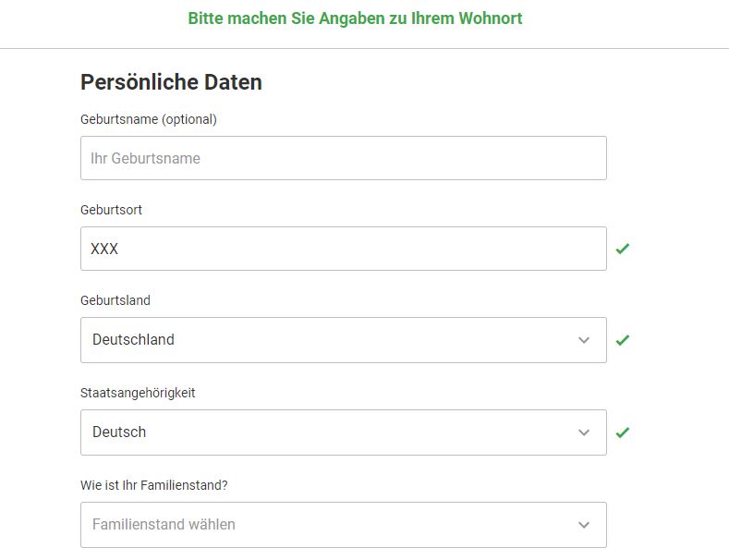Screen dimensions: 729x560
Task: Click the 'Wie ist Ihr Familienstand?' label
Action: coord(154,485)
